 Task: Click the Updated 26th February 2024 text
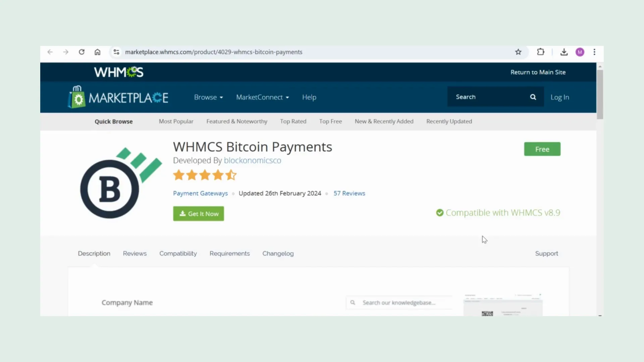tap(280, 193)
